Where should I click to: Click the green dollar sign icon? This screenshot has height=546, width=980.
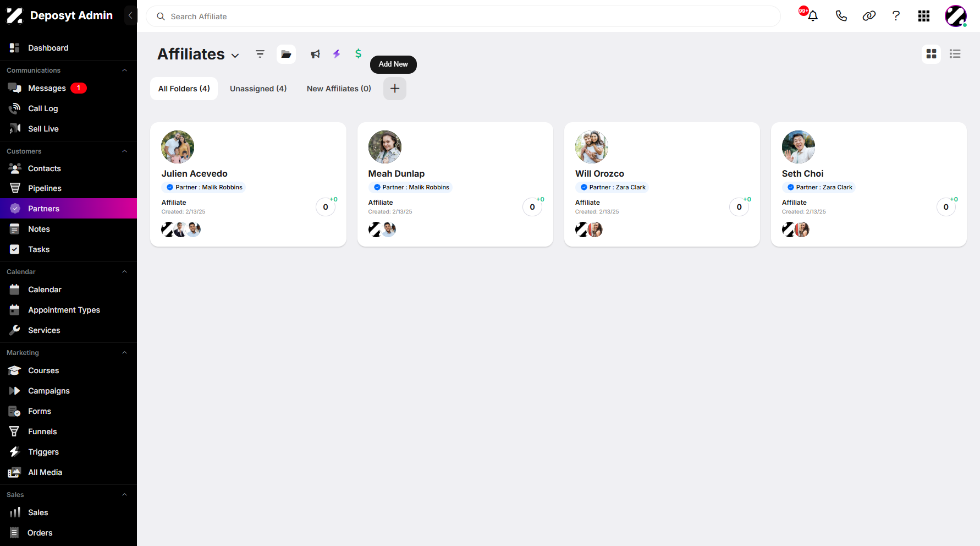pyautogui.click(x=358, y=53)
